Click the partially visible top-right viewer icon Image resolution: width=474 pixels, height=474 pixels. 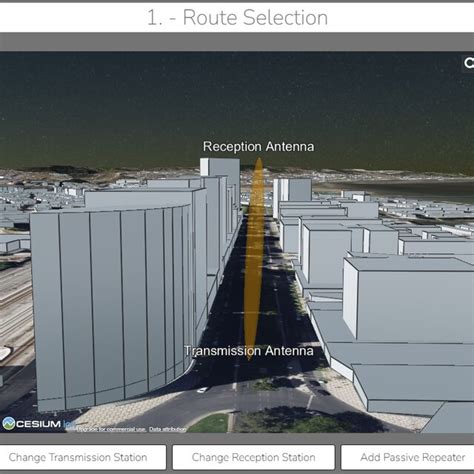tap(469, 63)
